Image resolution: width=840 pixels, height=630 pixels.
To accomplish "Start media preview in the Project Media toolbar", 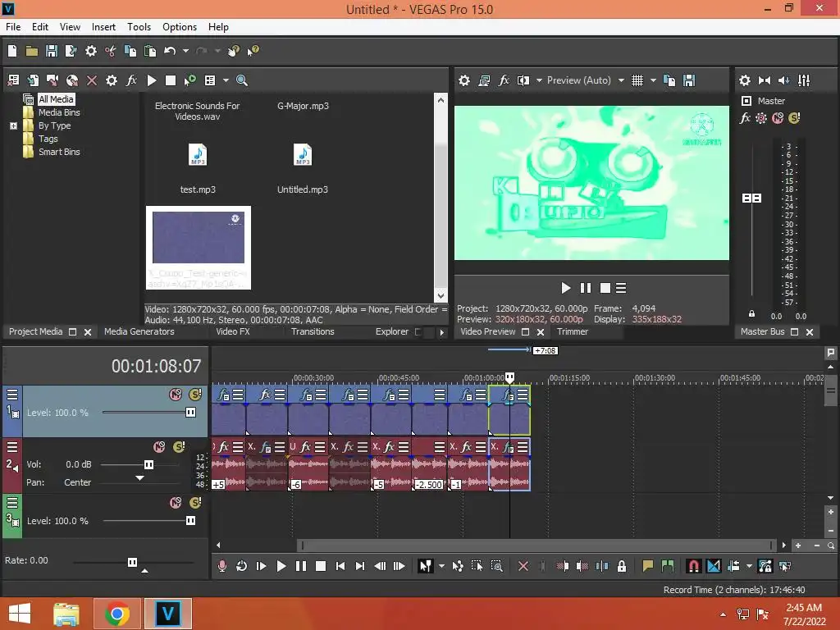I will click(152, 80).
